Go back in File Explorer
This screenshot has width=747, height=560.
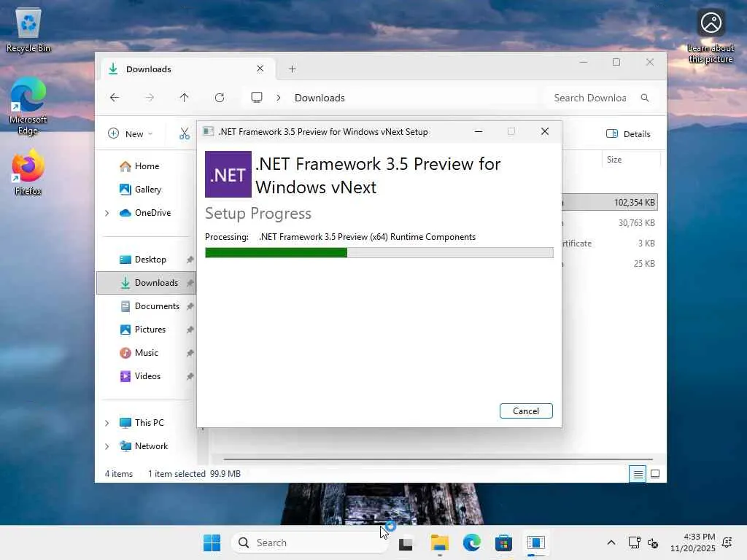pos(115,98)
